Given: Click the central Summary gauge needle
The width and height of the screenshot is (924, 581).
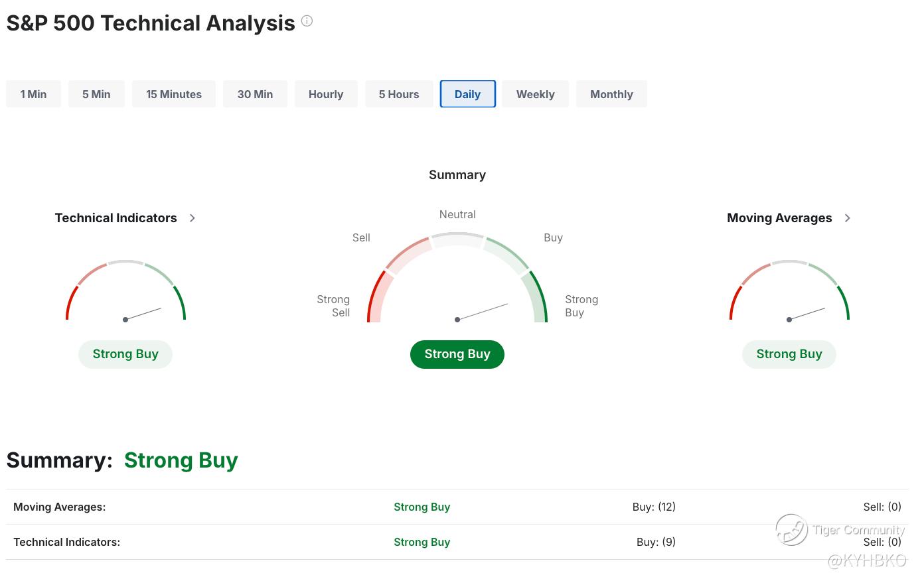Looking at the screenshot, I should (x=482, y=312).
